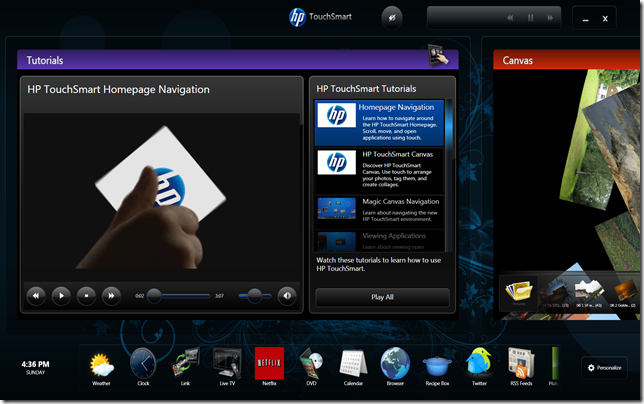Screen dimensions: 644x404
Task: Launch Netflix from the app dock
Action: pyautogui.click(x=269, y=366)
